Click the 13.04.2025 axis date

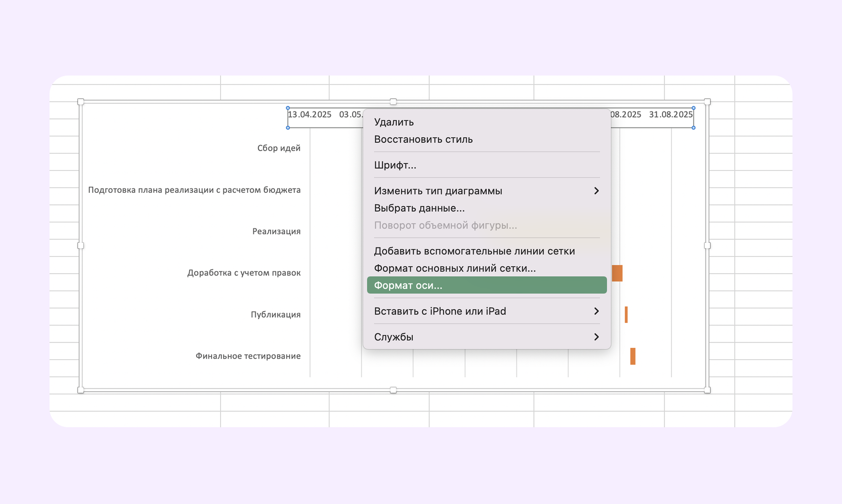click(x=309, y=115)
